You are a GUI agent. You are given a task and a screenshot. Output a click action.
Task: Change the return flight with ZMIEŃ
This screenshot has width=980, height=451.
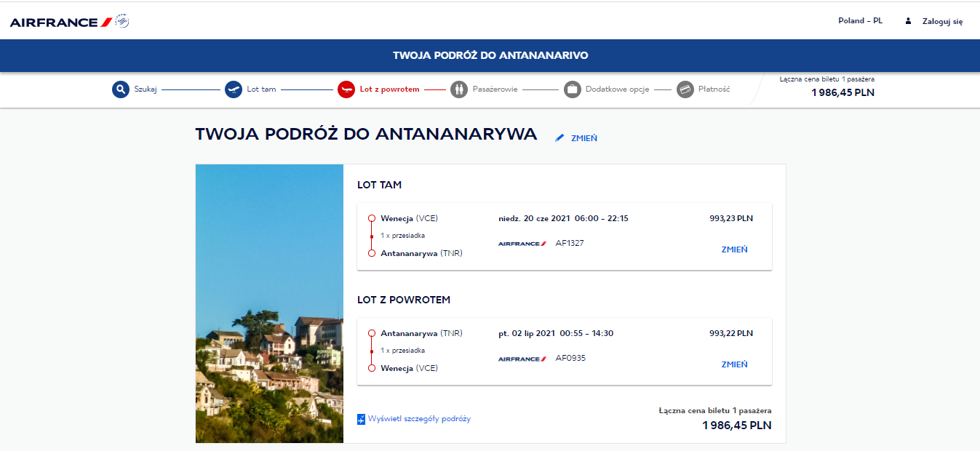point(734,364)
